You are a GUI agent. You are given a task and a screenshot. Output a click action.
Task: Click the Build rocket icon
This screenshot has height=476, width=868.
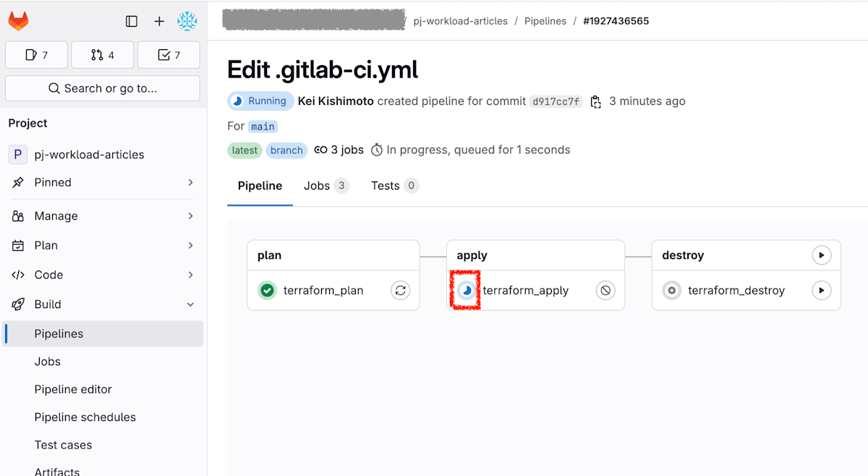tap(18, 305)
